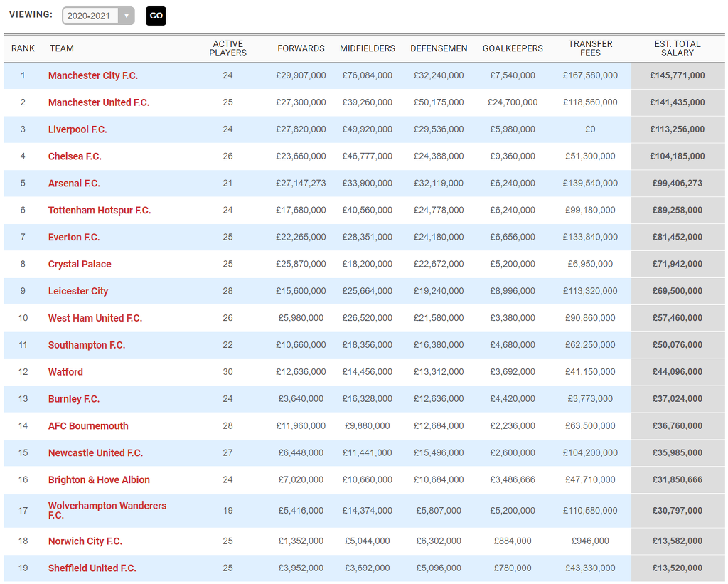Select Norwich City transfer fees £946,000
Screen dimensions: 728x584
tap(590, 541)
